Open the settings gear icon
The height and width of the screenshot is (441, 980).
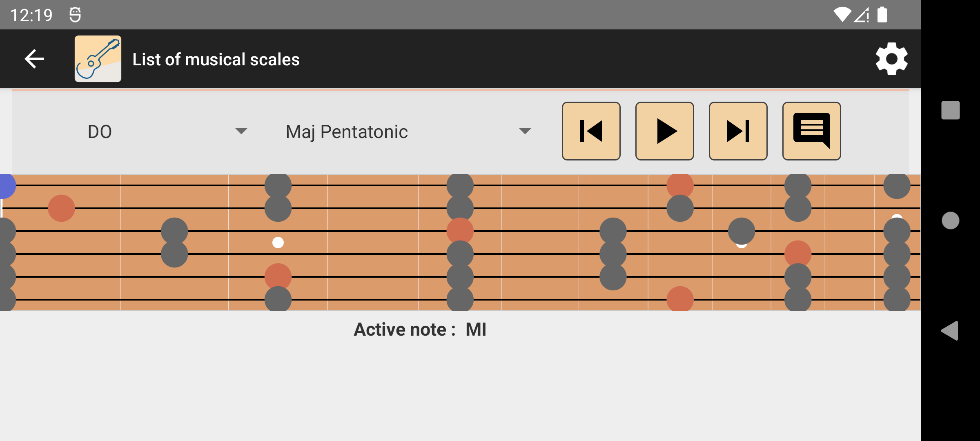click(x=891, y=58)
